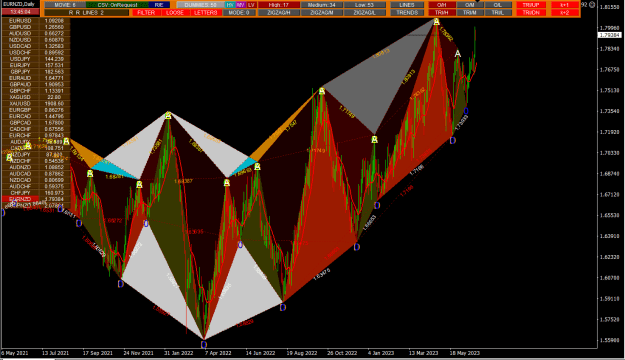This screenshot has width=625, height=360.
Task: Click the O/L button
Action: tap(497, 5)
